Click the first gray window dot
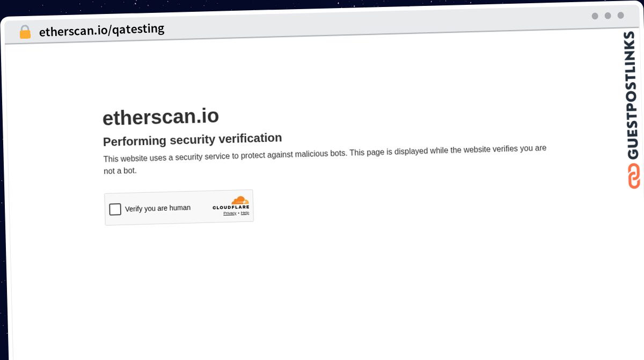 pyautogui.click(x=595, y=16)
